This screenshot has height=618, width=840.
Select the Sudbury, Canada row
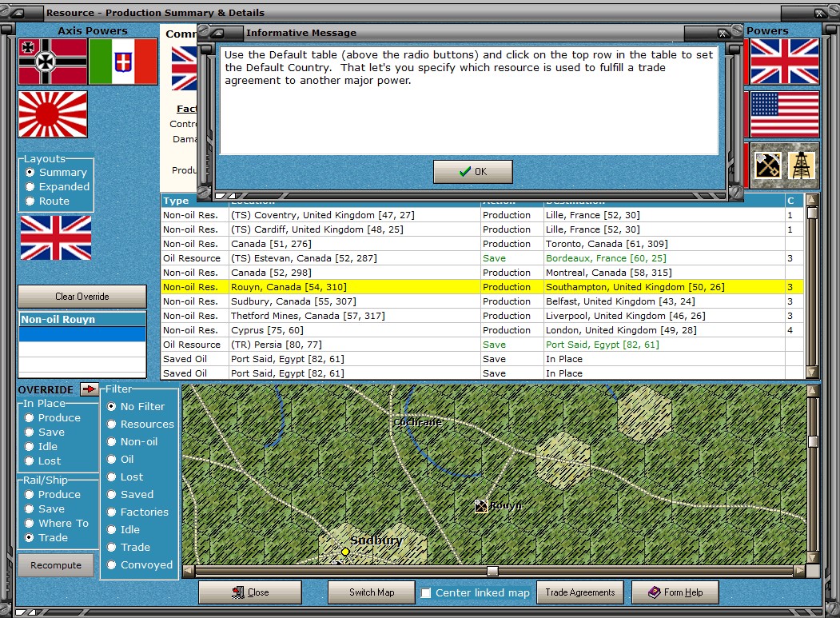click(x=482, y=301)
